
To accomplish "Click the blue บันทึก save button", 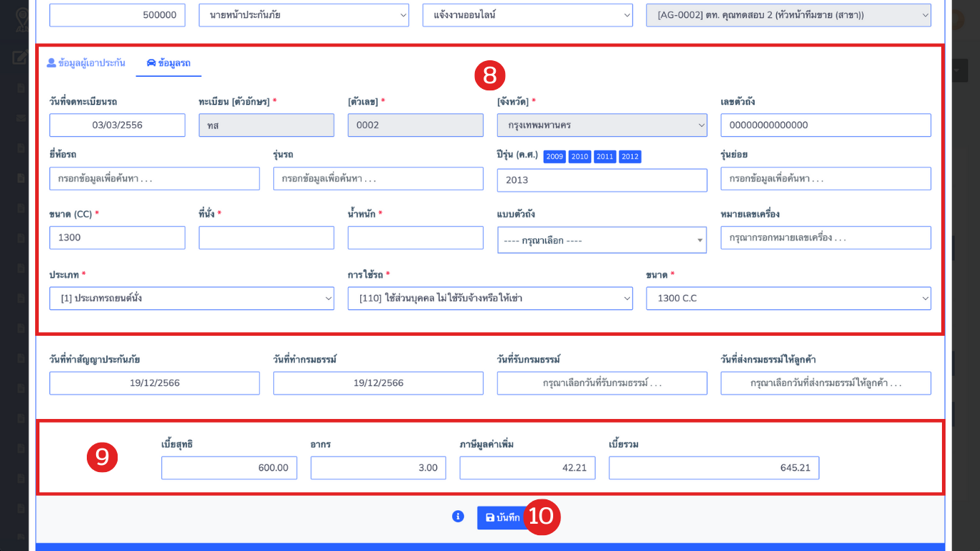I will tap(503, 517).
